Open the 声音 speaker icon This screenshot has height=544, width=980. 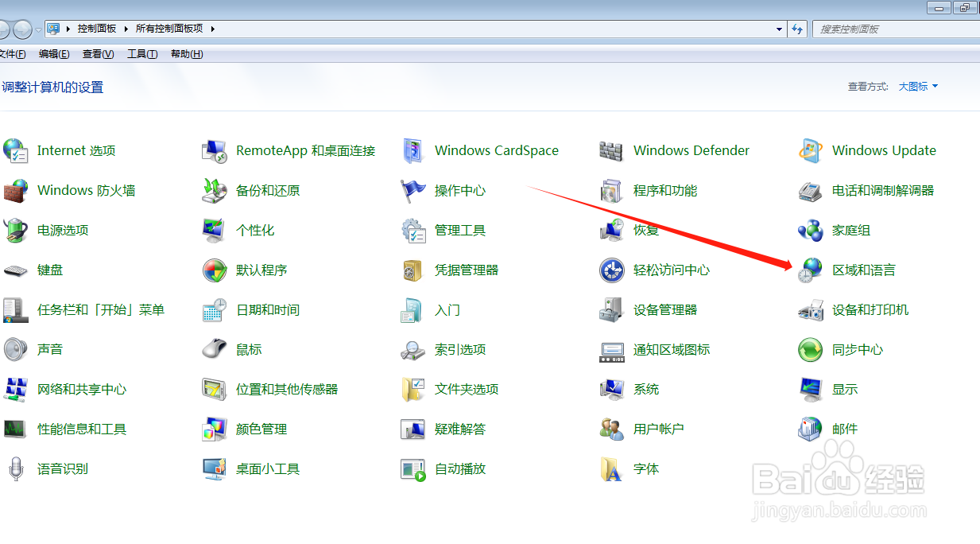click(x=15, y=349)
